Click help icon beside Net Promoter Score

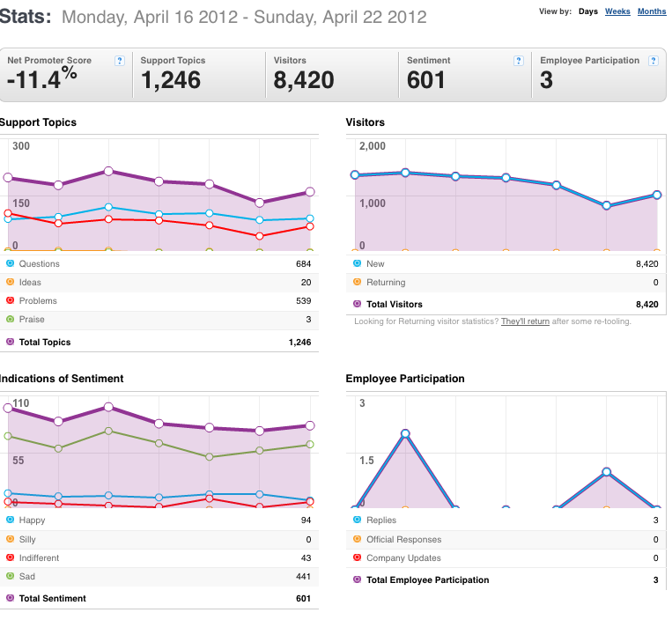[120, 61]
